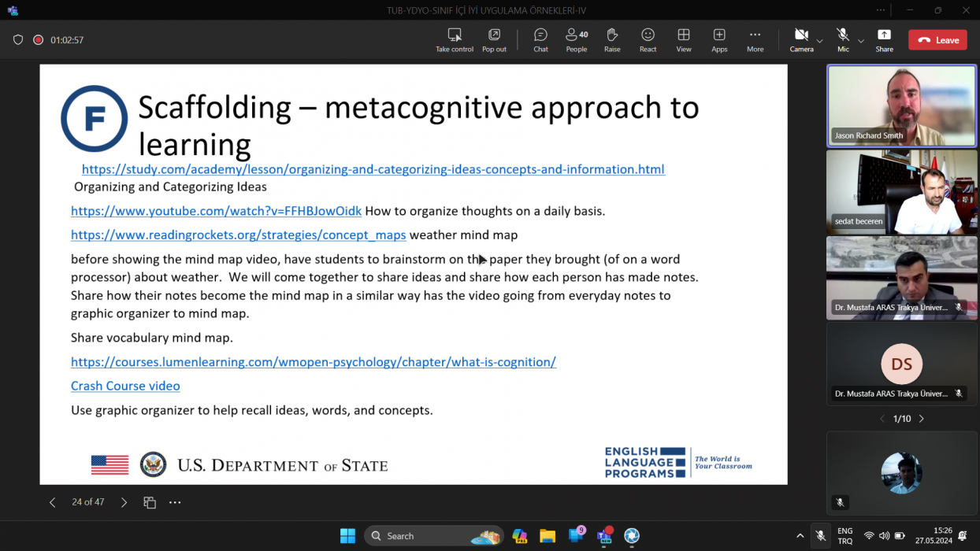Click Take control of presentation
Viewport: 980px width, 551px height.
coord(455,39)
